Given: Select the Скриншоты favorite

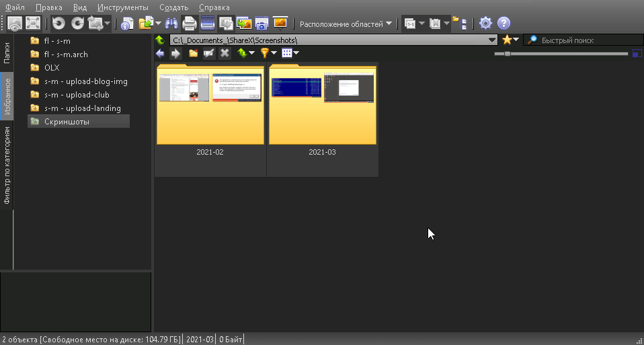Looking at the screenshot, I should [x=79, y=122].
